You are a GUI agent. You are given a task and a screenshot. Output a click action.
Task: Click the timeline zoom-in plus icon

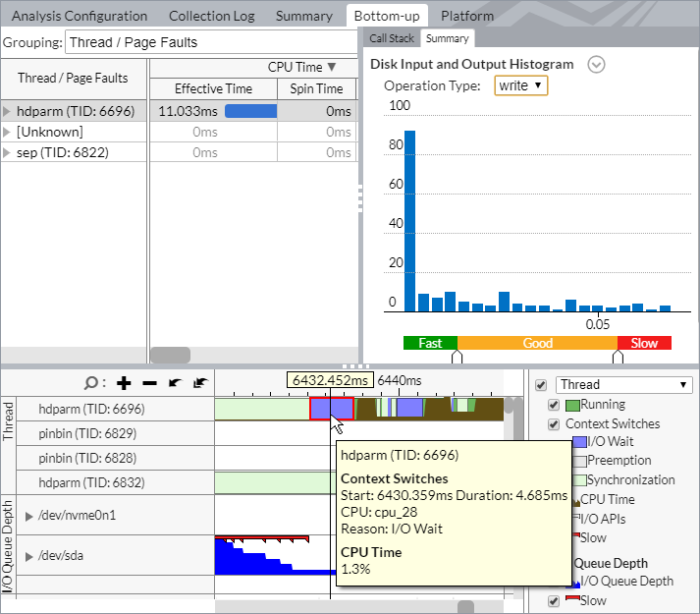(124, 383)
